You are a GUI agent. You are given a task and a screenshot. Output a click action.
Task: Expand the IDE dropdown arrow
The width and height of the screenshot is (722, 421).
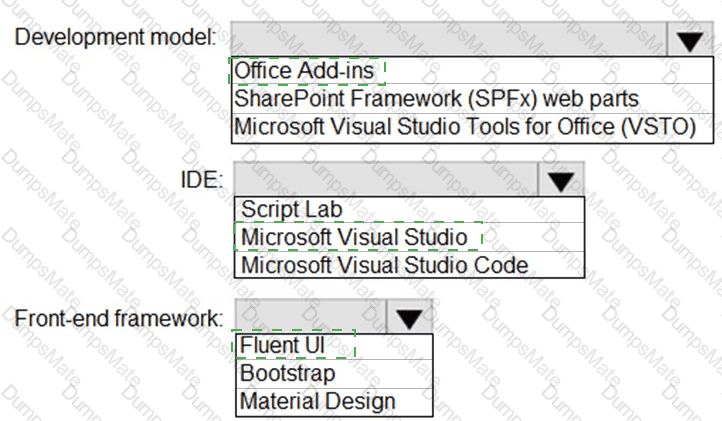click(x=560, y=181)
